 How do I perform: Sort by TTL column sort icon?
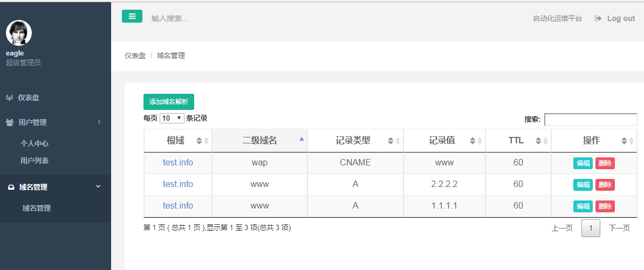click(542, 141)
